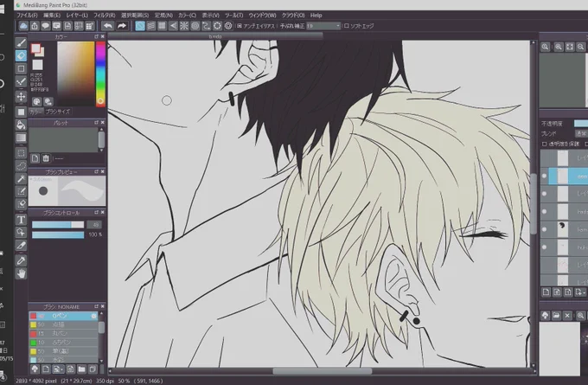Select the Text tool
588x385 pixels.
[21, 220]
